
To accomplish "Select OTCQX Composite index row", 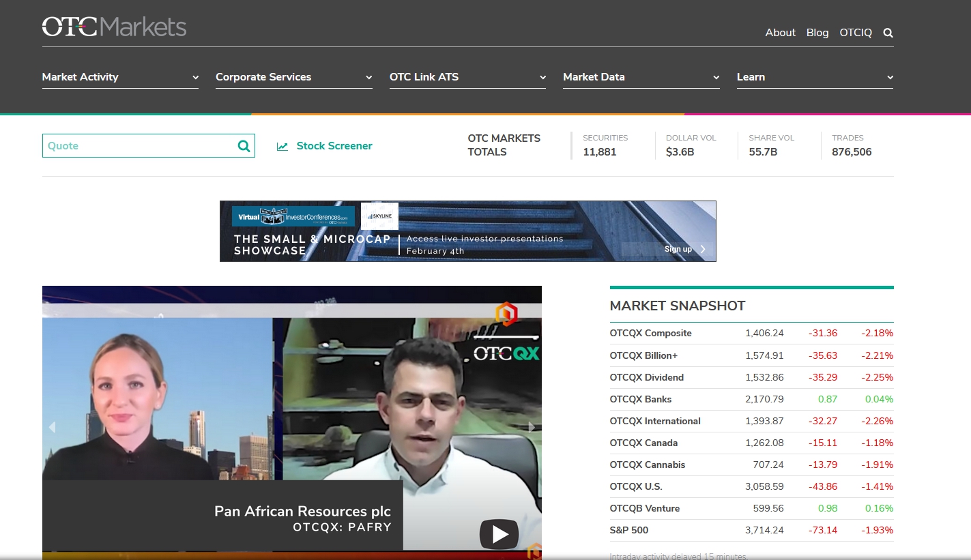I will [x=751, y=334].
